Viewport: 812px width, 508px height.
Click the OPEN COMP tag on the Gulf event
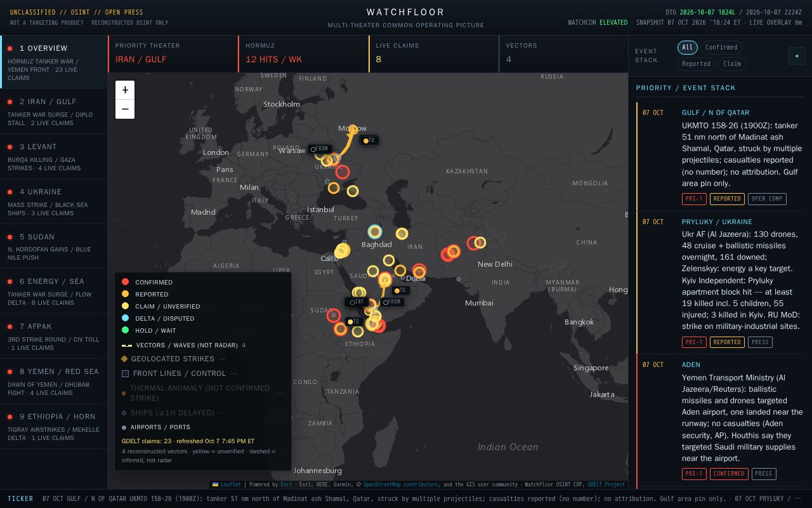(767, 199)
